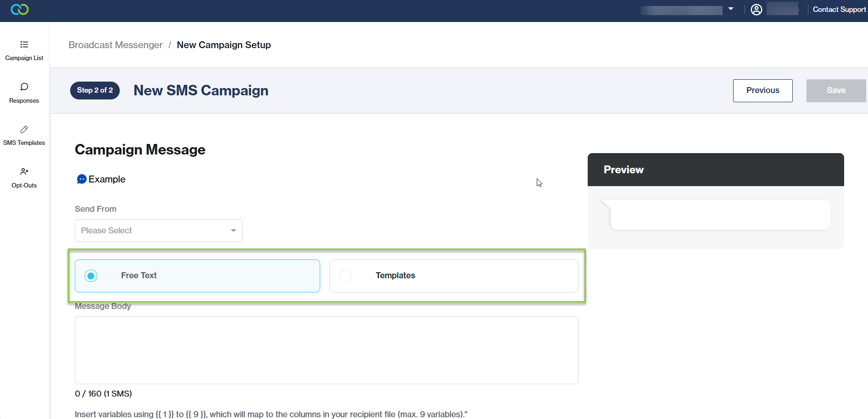
Task: Click the Send From dropdown arrow
Action: pyautogui.click(x=234, y=231)
